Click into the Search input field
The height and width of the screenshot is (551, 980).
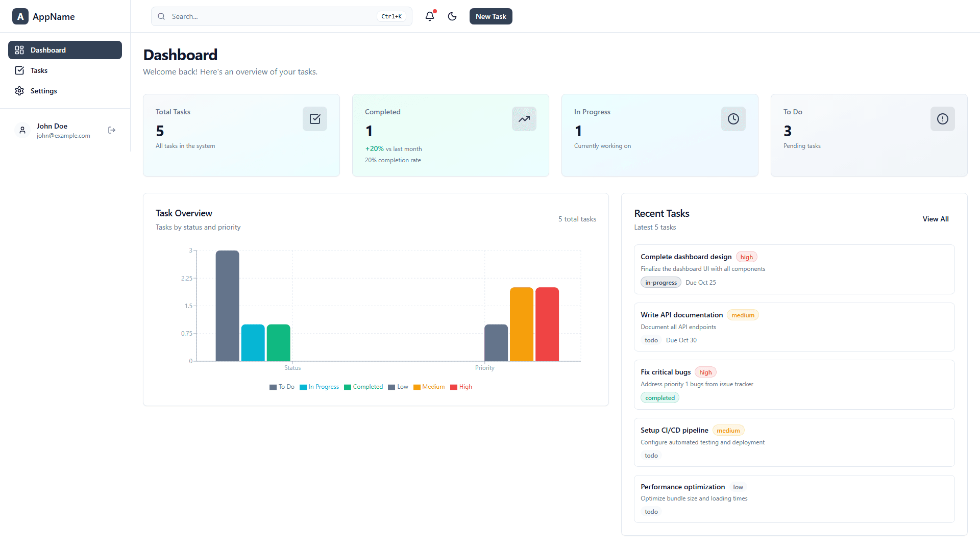pyautogui.click(x=271, y=16)
